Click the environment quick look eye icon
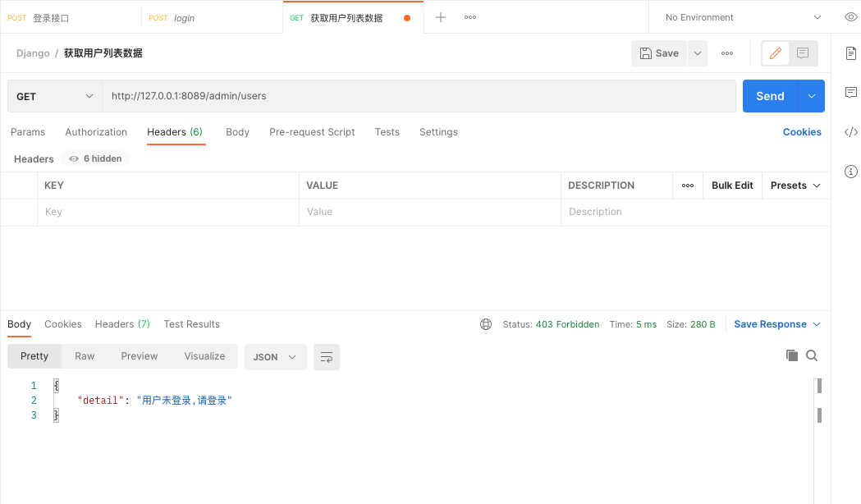The image size is (861, 504). pos(850,17)
